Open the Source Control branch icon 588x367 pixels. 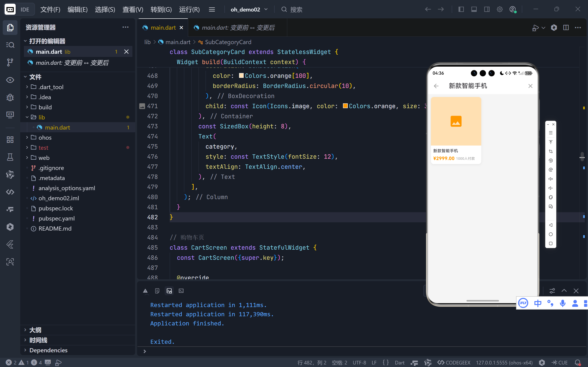coord(10,62)
